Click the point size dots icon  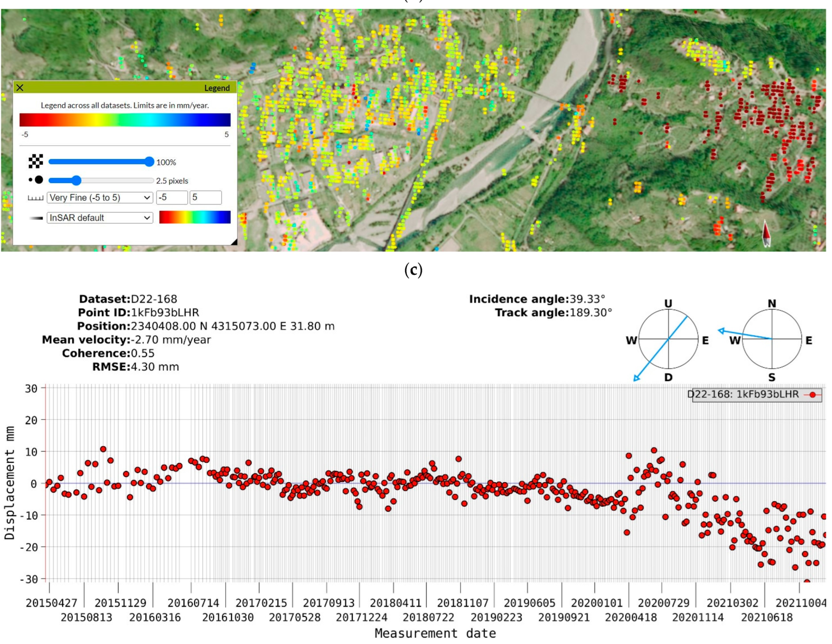click(36, 180)
